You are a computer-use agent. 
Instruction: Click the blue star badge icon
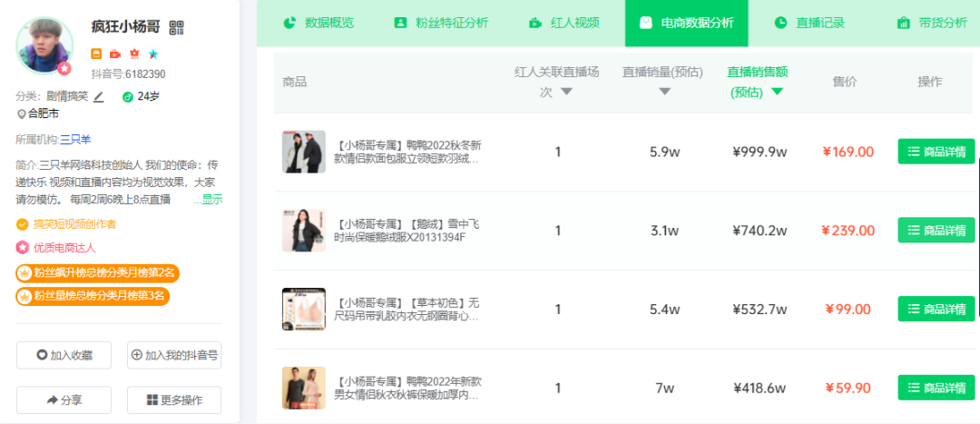pyautogui.click(x=152, y=54)
